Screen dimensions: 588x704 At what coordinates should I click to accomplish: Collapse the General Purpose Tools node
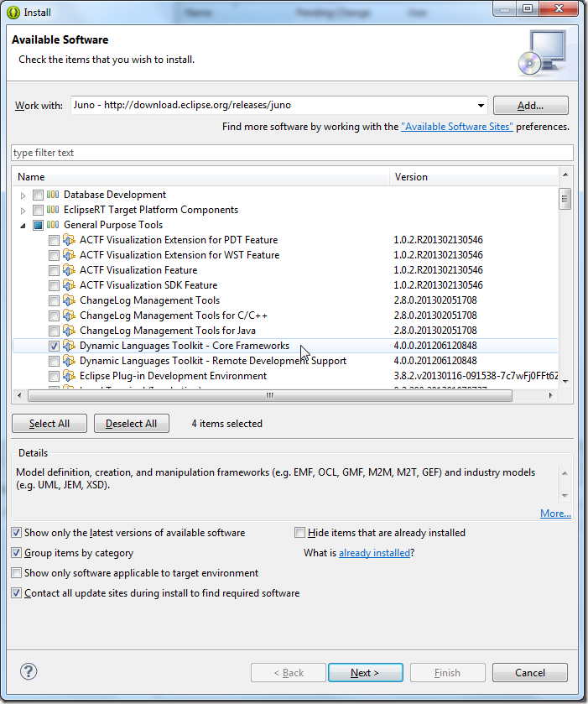pyautogui.click(x=23, y=226)
